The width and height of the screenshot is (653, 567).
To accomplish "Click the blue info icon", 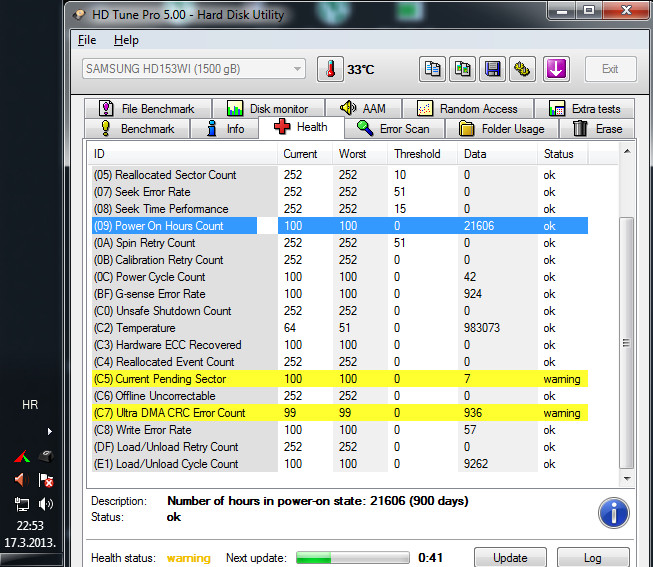I will tap(613, 513).
